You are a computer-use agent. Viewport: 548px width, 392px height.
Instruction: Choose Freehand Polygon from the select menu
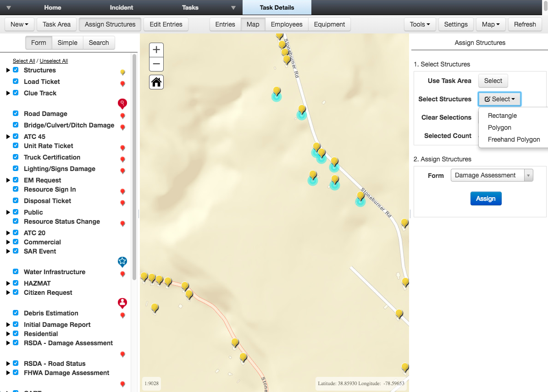tap(514, 139)
